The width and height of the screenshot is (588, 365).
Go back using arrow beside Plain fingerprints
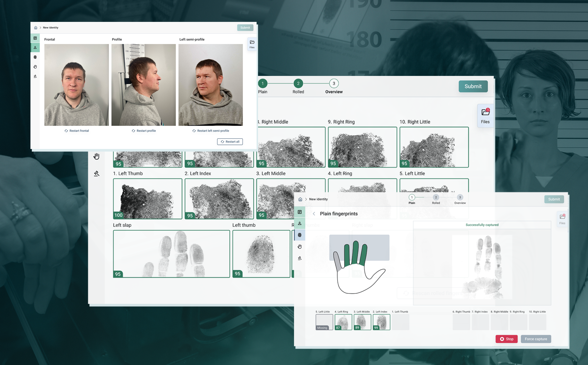[x=314, y=214]
